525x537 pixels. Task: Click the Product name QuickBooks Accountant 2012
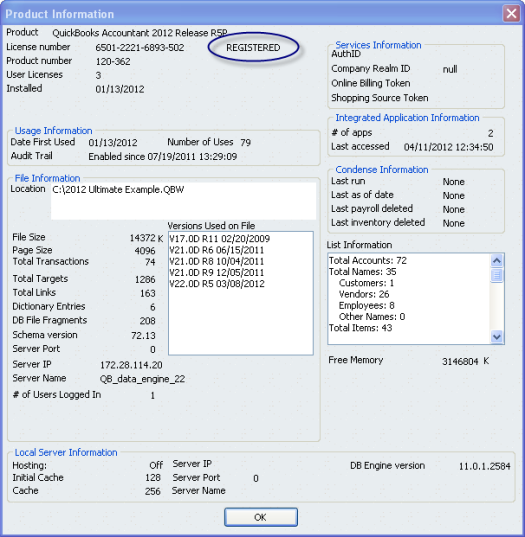pos(140,33)
